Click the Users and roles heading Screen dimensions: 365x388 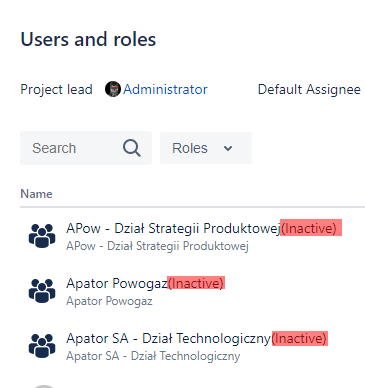pyautogui.click(x=88, y=39)
